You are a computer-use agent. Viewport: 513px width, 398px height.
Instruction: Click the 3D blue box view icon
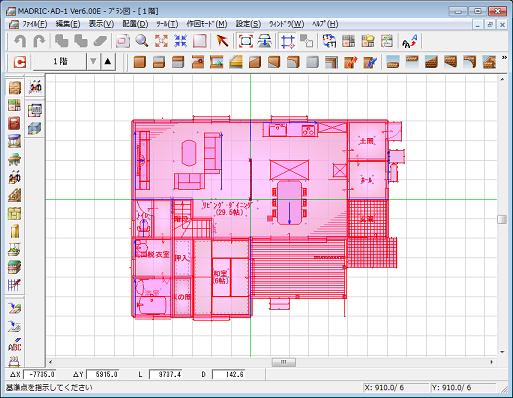[x=35, y=128]
